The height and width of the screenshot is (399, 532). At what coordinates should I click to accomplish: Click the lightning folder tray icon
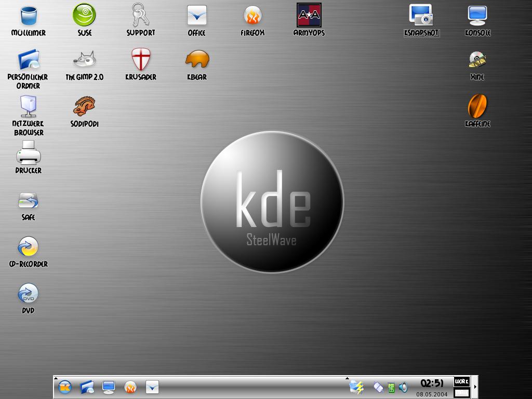[356, 387]
